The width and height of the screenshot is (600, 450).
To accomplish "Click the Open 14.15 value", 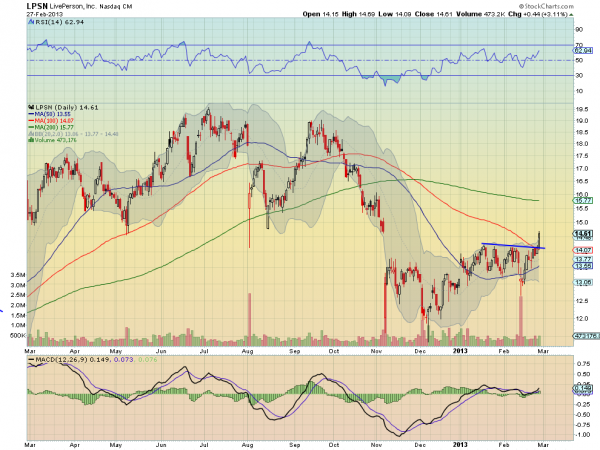I will point(321,14).
